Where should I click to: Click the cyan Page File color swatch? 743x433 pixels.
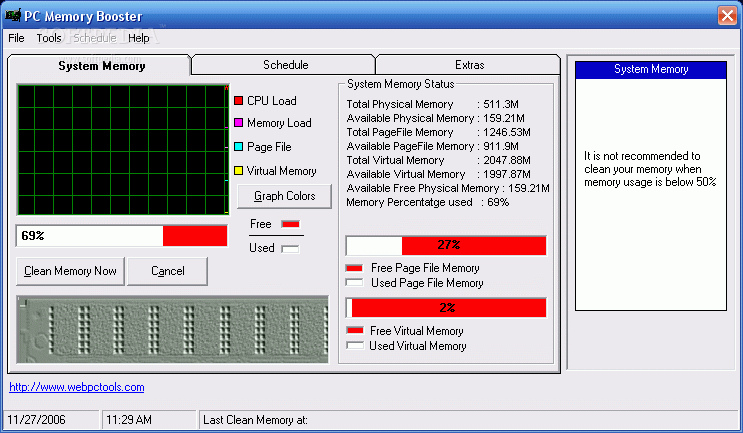coord(238,146)
